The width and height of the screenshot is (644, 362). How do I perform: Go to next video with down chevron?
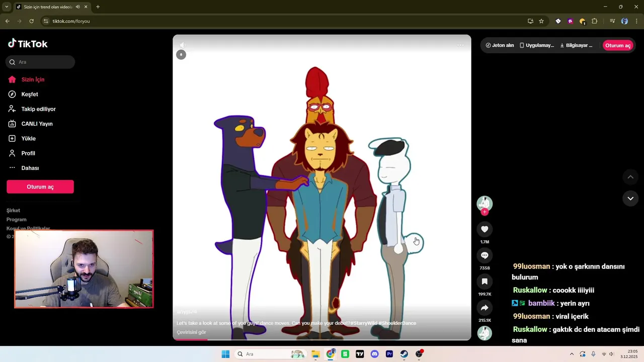pyautogui.click(x=630, y=198)
